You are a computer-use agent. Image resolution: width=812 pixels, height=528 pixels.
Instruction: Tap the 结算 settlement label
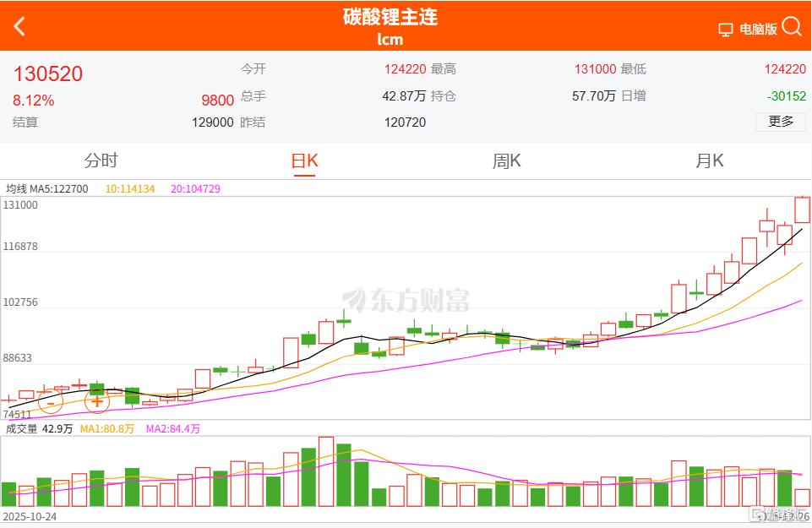point(26,122)
